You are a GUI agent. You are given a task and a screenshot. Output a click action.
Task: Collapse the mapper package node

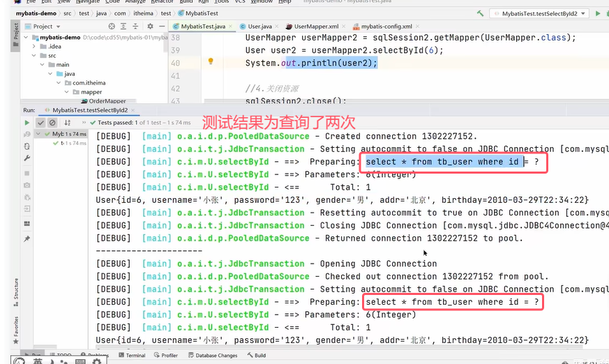click(x=67, y=92)
